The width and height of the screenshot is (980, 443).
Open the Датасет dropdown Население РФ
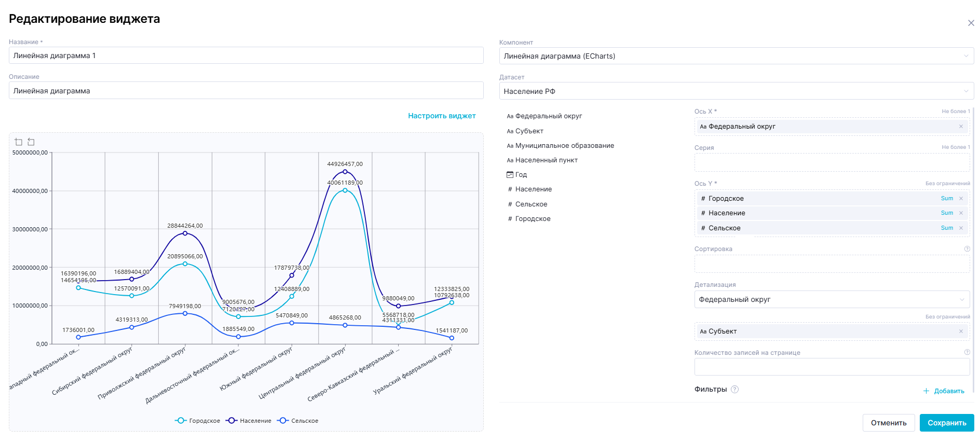coord(736,91)
